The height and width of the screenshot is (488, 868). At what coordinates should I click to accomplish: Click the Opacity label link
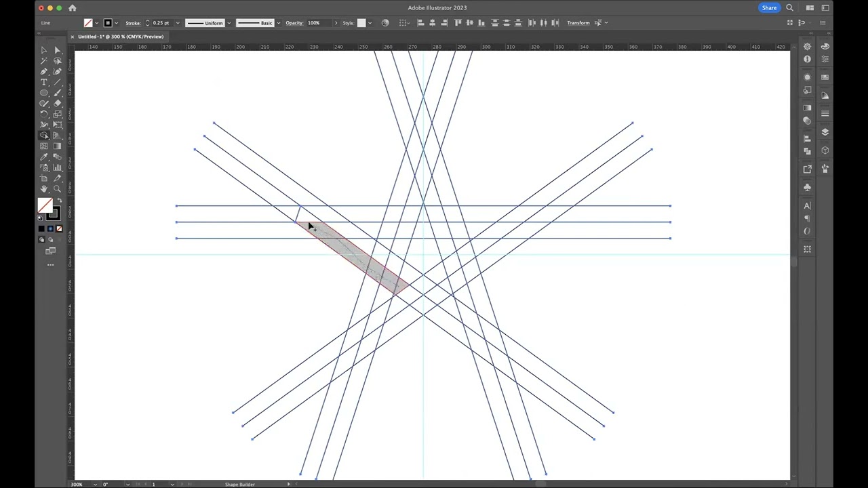tap(294, 23)
